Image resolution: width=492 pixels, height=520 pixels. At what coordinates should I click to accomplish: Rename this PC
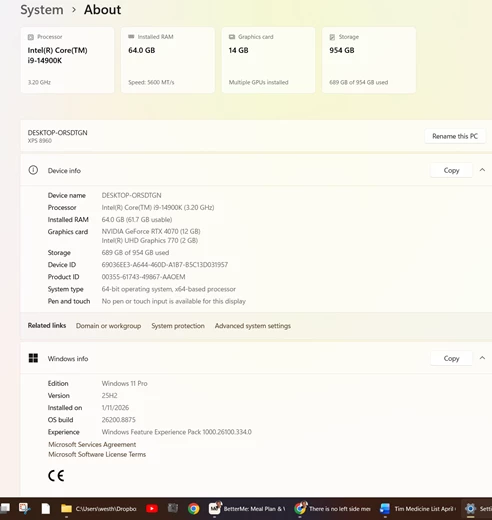point(455,136)
